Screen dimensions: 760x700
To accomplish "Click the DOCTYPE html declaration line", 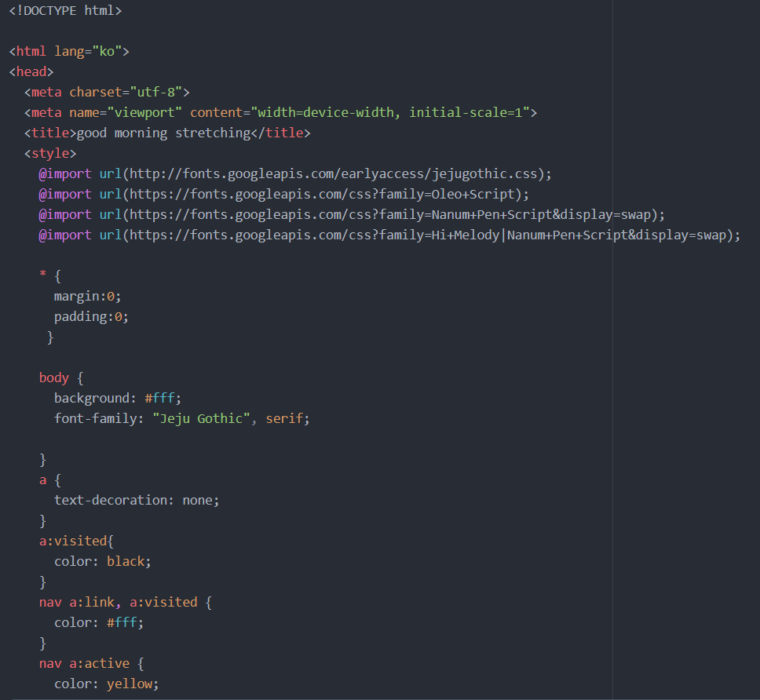I will pyautogui.click(x=65, y=11).
